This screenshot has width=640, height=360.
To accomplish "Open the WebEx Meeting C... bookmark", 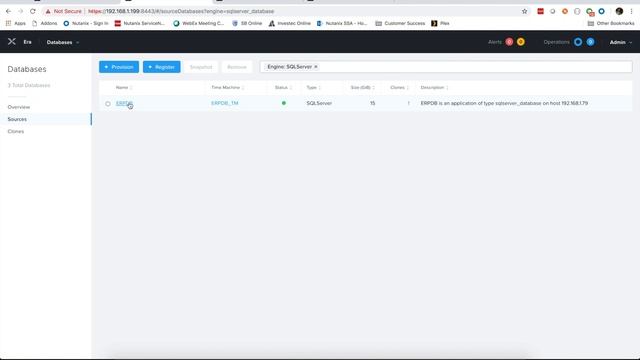I will pyautogui.click(x=199, y=24).
